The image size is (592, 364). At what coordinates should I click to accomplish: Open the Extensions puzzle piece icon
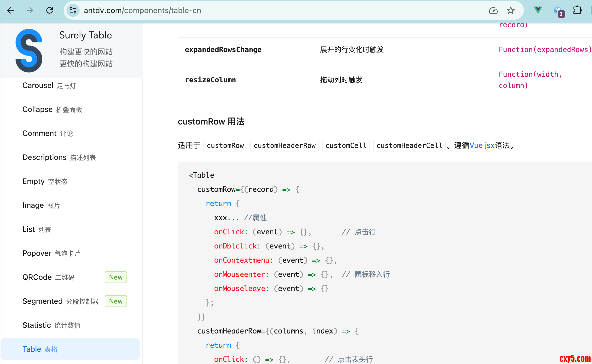577,10
